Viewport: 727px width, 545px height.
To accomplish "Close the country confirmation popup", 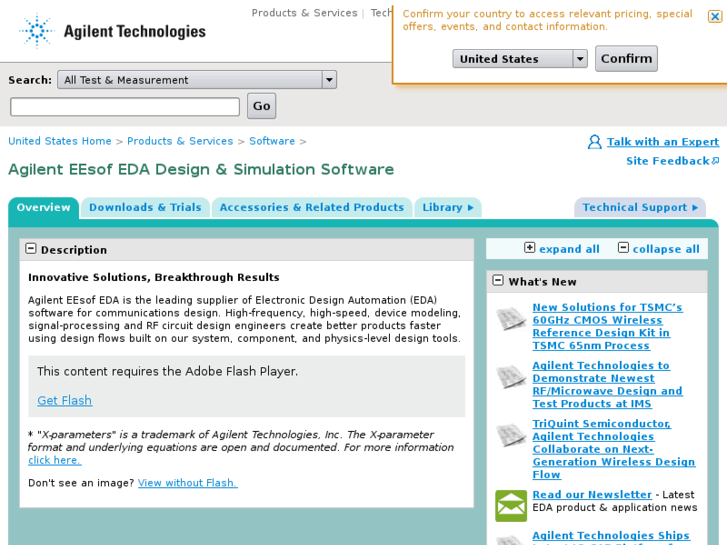I will (714, 17).
